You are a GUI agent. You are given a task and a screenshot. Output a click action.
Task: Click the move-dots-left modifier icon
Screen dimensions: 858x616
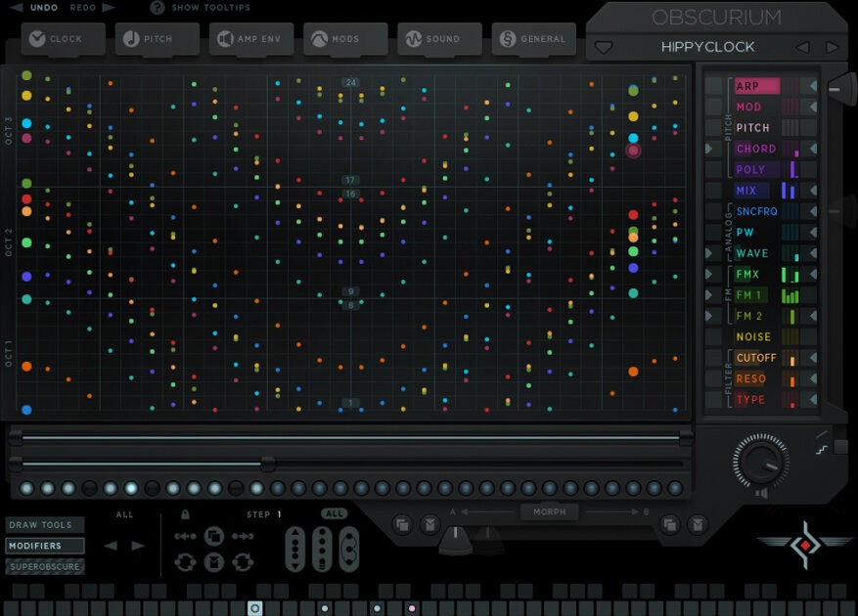tap(185, 536)
